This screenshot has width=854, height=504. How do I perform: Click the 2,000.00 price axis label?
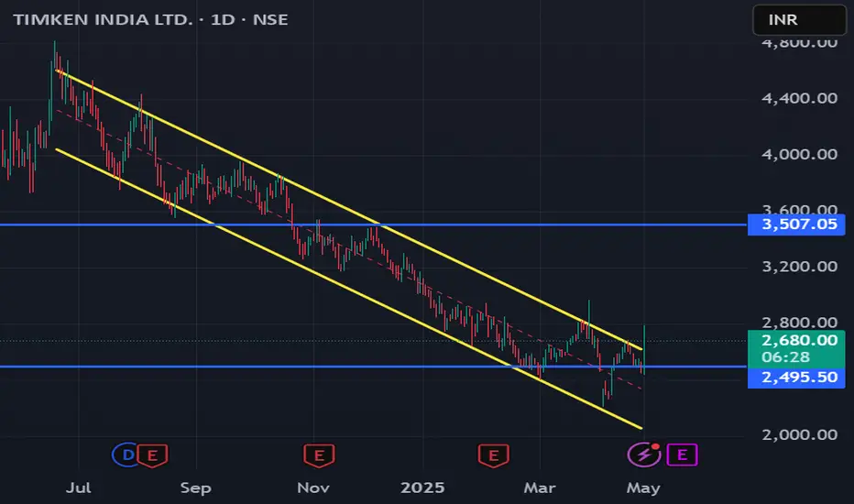click(x=800, y=434)
